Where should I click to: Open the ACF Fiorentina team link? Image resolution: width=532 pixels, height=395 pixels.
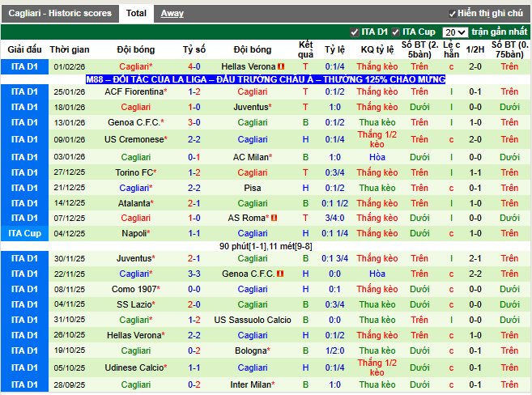136,91
